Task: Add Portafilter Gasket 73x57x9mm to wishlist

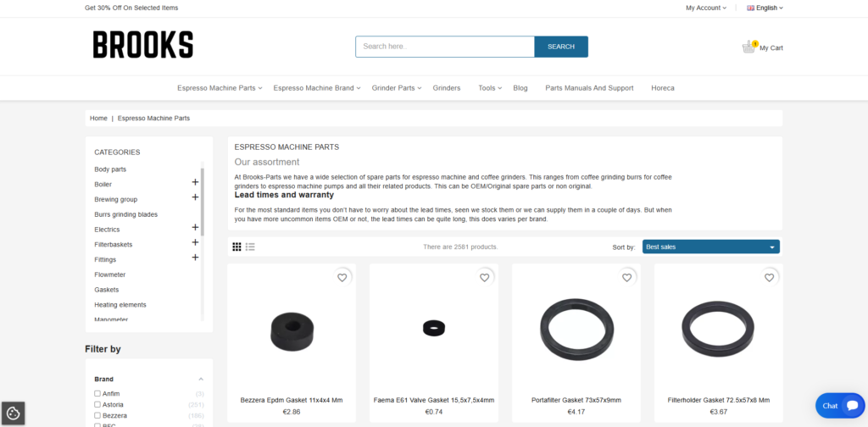Action: click(626, 278)
